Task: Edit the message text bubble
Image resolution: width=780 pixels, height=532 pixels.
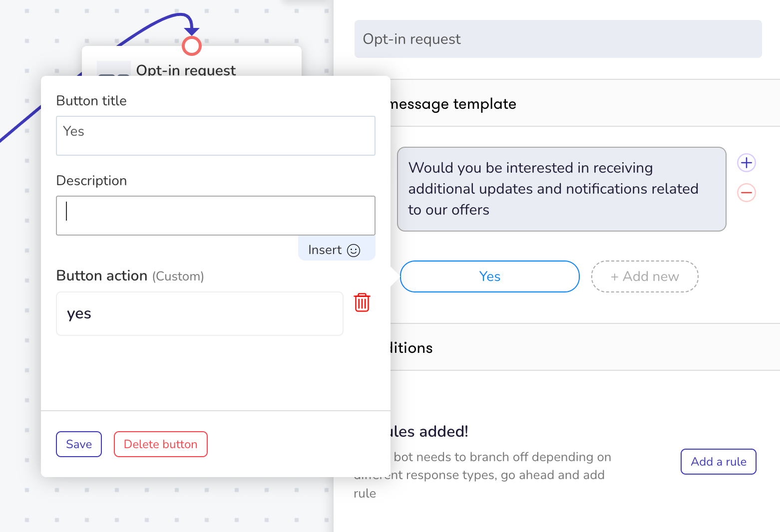Action: (562, 189)
